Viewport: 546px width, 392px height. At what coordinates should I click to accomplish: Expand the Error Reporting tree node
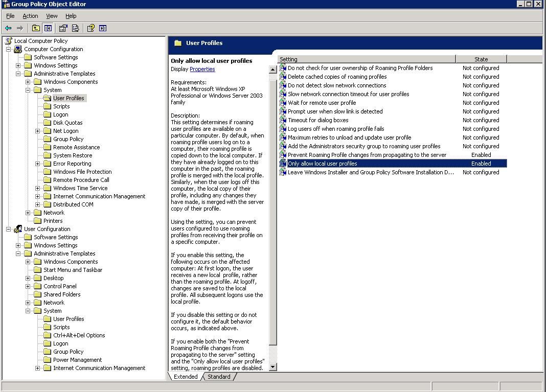(x=38, y=164)
